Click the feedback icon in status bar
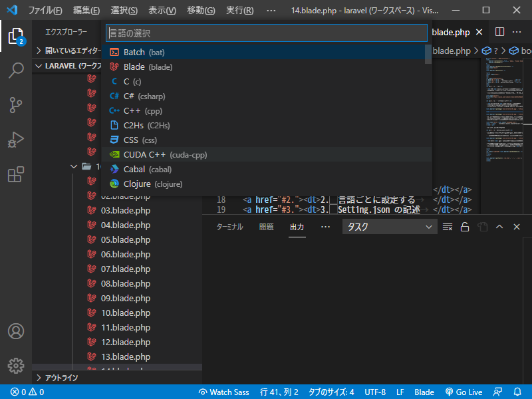The image size is (532, 399). pyautogui.click(x=497, y=392)
